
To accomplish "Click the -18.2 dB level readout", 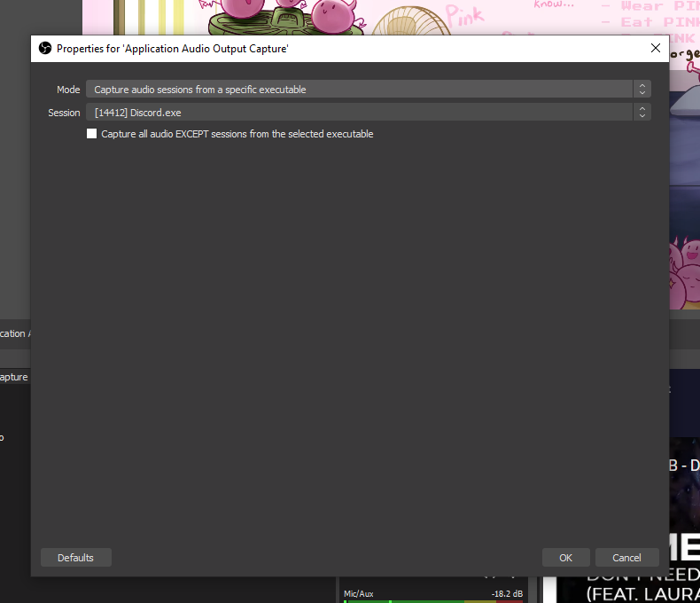I will pos(507,593).
